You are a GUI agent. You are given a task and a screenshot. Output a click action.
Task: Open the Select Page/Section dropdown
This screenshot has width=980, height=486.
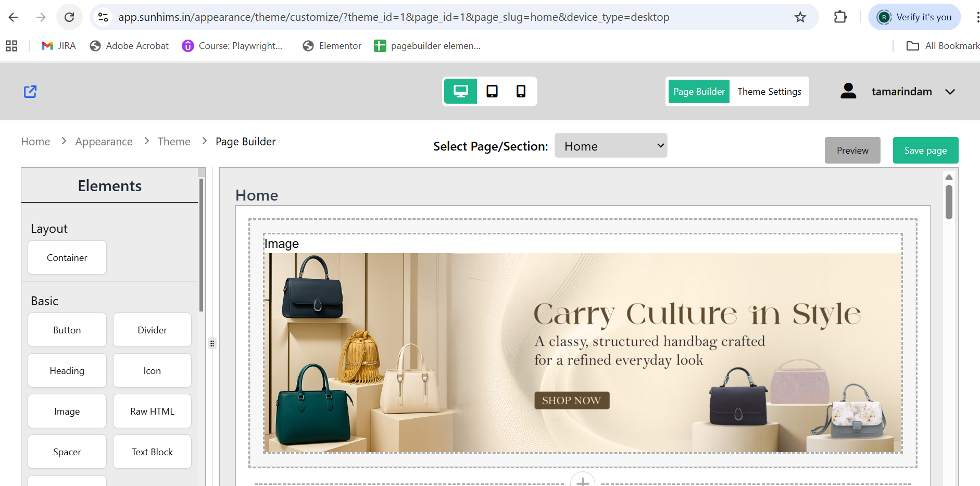(x=611, y=146)
